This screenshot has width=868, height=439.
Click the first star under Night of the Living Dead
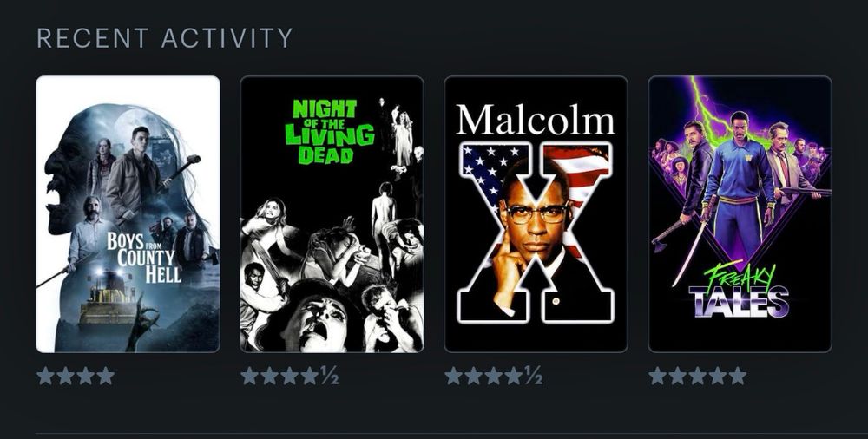click(250, 377)
